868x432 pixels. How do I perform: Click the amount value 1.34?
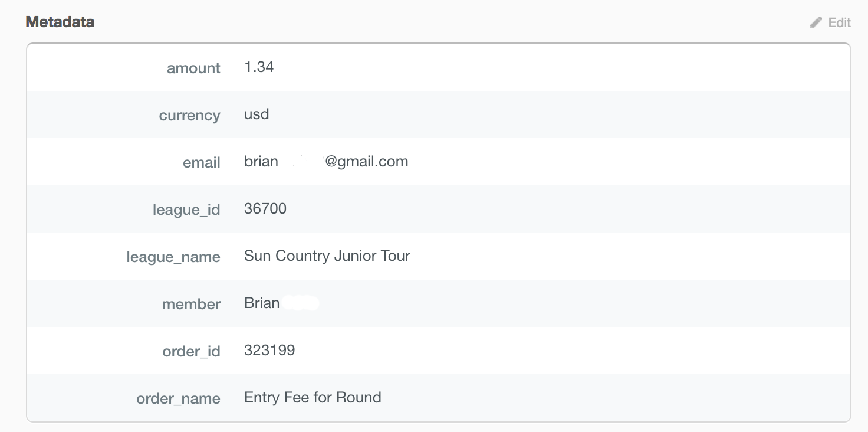click(x=259, y=67)
